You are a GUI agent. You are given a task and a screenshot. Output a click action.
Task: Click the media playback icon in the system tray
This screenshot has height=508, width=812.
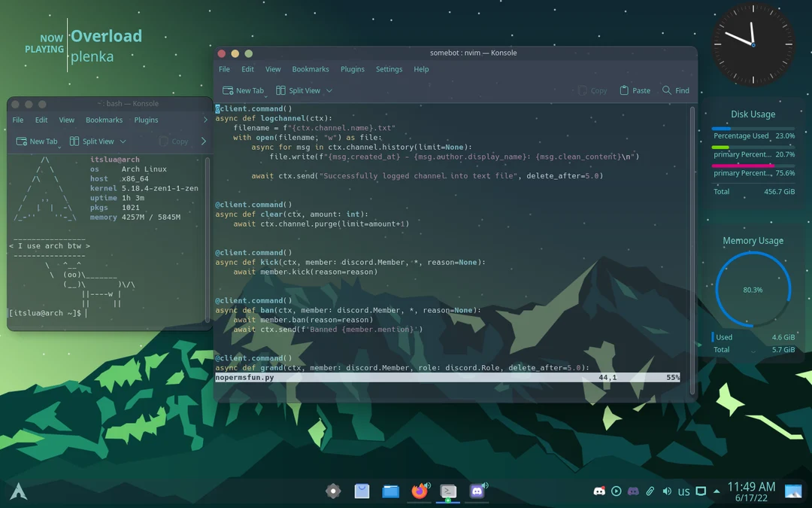(617, 491)
